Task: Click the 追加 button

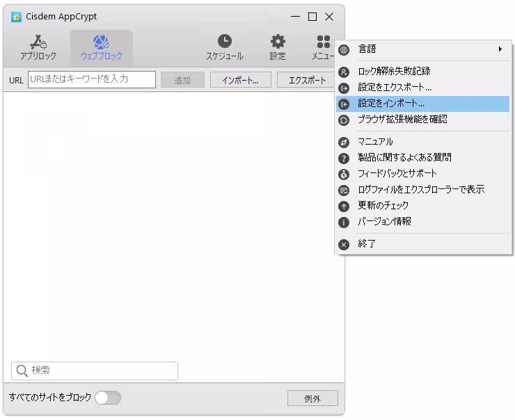Action: click(182, 80)
